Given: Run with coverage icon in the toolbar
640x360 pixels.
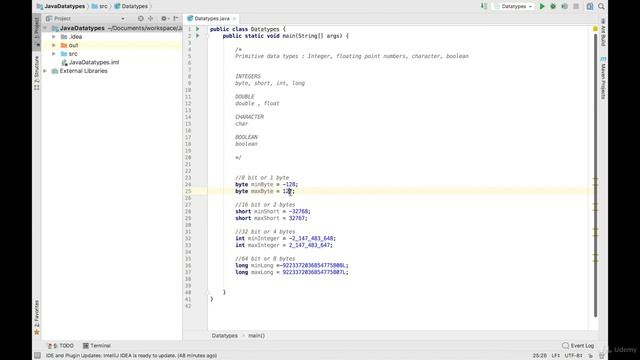Looking at the screenshot, I should click(x=564, y=7).
